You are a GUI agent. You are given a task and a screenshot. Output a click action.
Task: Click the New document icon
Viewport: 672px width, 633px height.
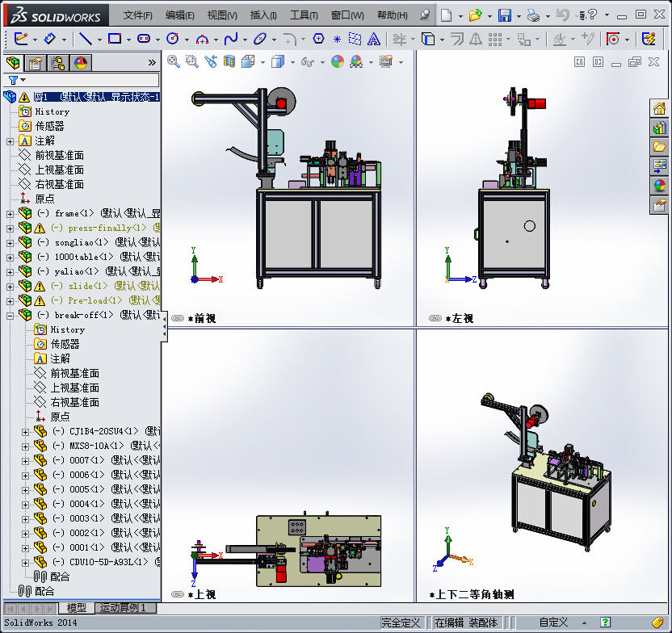(446, 15)
